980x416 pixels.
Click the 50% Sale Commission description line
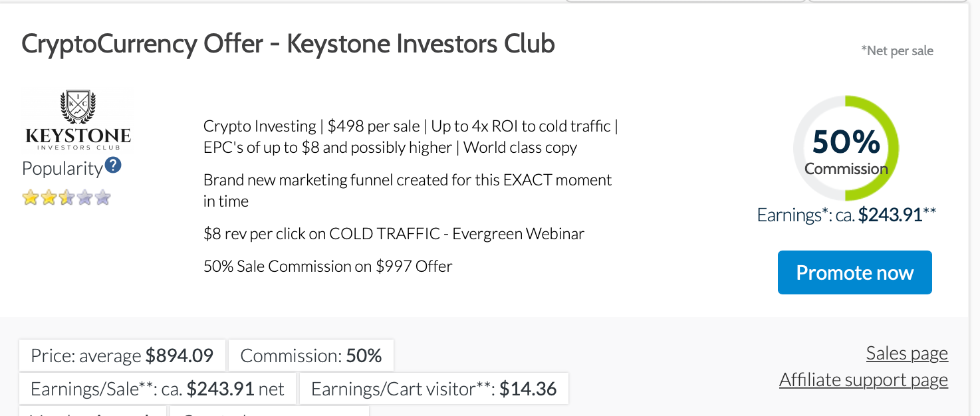[328, 266]
